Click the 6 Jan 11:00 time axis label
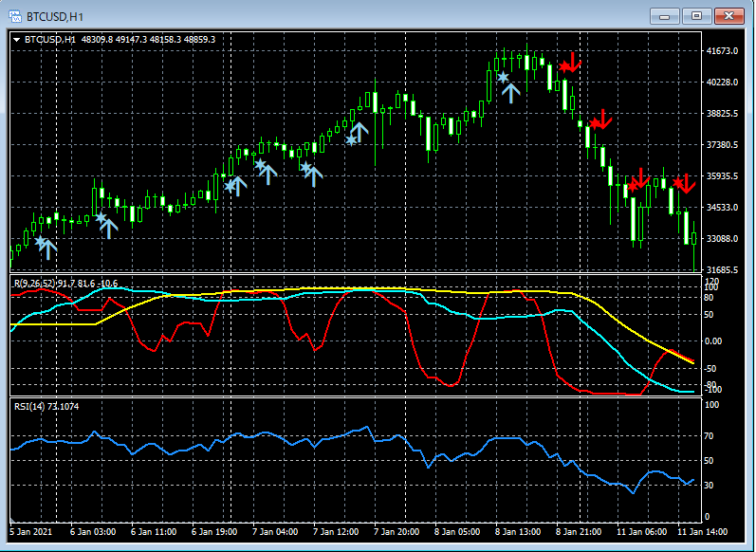756x552 pixels. click(154, 532)
